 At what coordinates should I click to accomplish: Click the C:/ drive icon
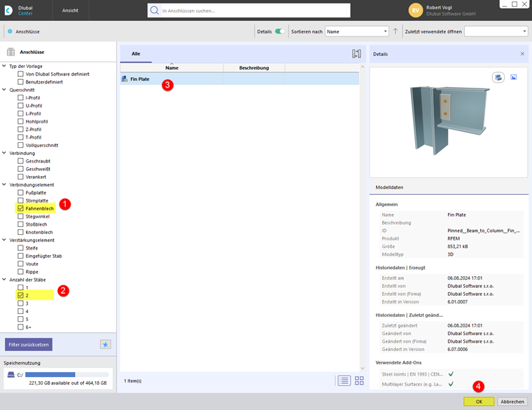pos(11,375)
